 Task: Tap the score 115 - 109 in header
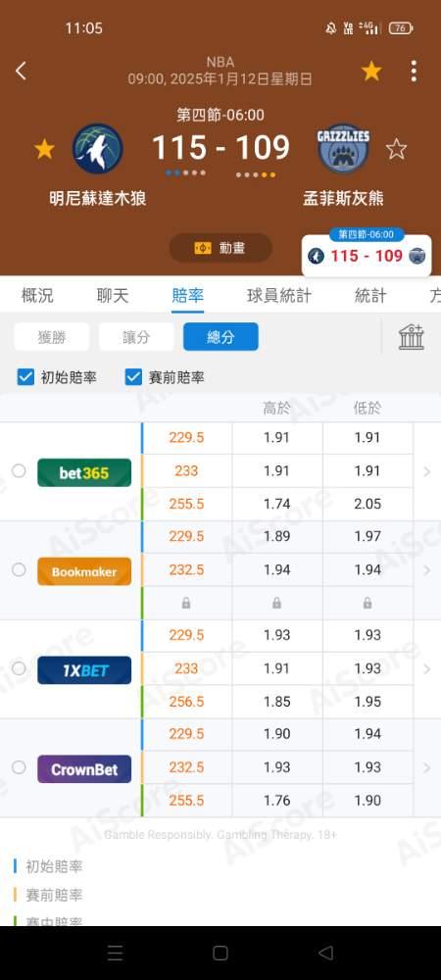[220, 148]
